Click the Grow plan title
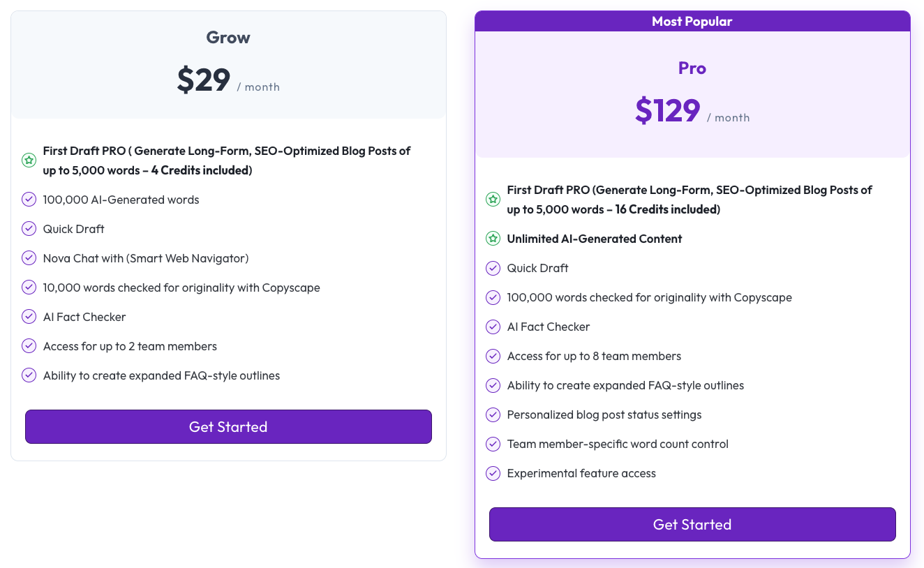This screenshot has height=568, width=924. coord(228,38)
